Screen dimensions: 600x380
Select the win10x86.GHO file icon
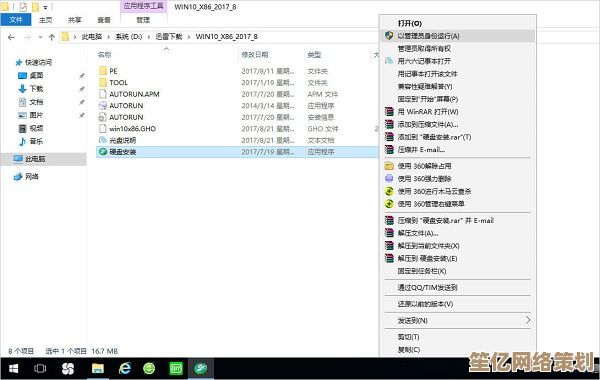103,129
